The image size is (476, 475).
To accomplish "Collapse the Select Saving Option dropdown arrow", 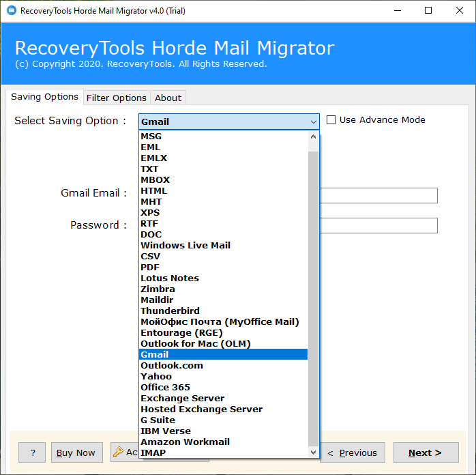I will click(x=313, y=122).
